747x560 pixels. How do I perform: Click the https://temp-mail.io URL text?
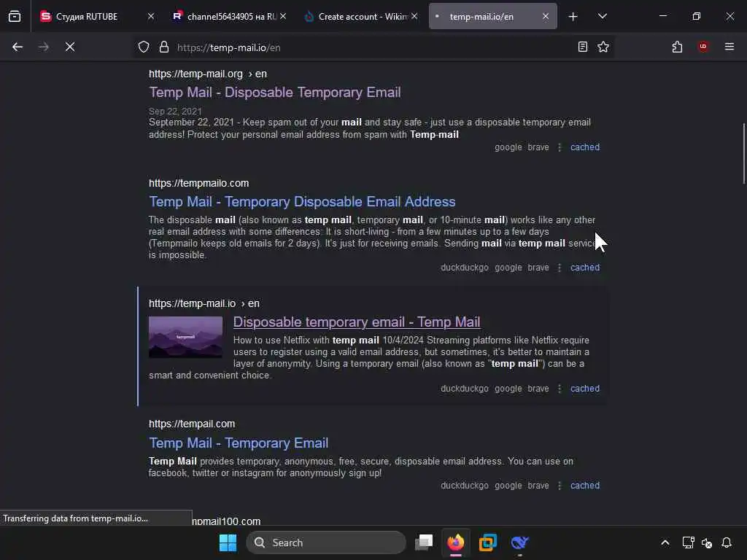click(x=192, y=304)
